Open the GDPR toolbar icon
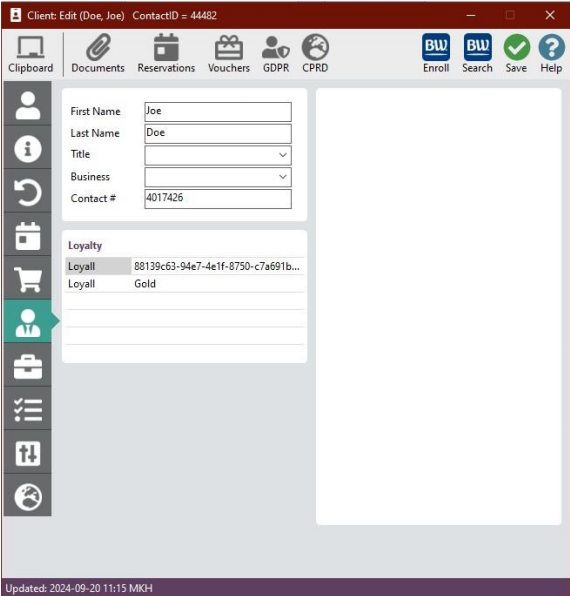This screenshot has width=570, height=596. coord(276,54)
